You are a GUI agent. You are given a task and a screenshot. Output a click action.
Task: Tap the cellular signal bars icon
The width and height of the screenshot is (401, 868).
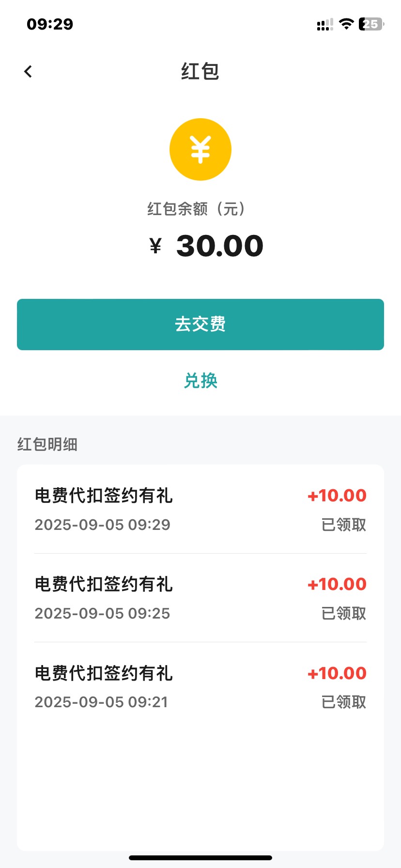tap(325, 24)
